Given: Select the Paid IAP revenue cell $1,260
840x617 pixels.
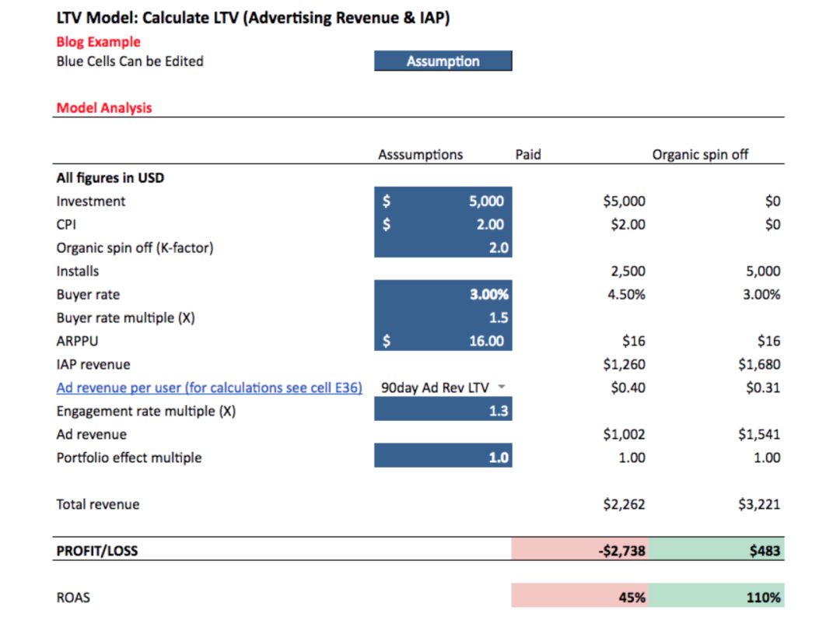Looking at the screenshot, I should [623, 364].
